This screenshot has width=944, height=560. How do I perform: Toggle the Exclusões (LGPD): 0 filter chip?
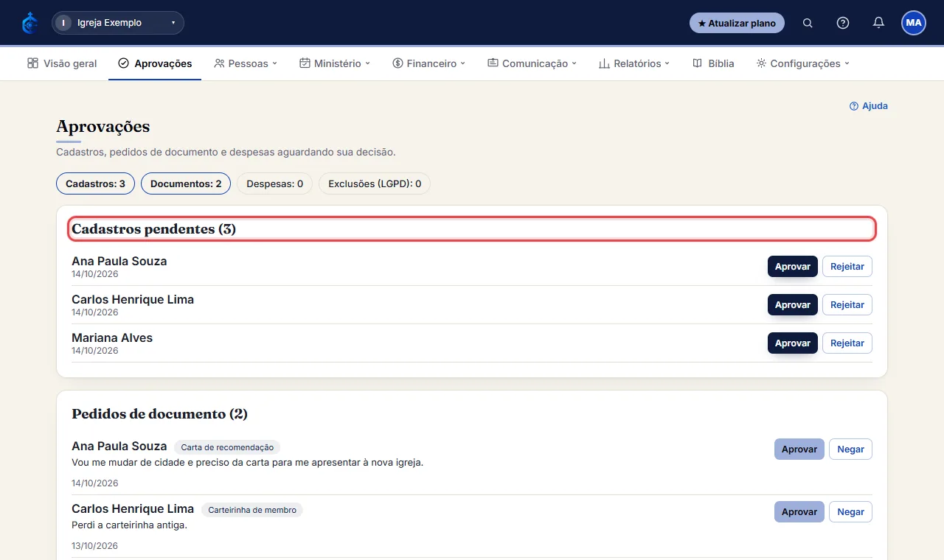tap(375, 183)
